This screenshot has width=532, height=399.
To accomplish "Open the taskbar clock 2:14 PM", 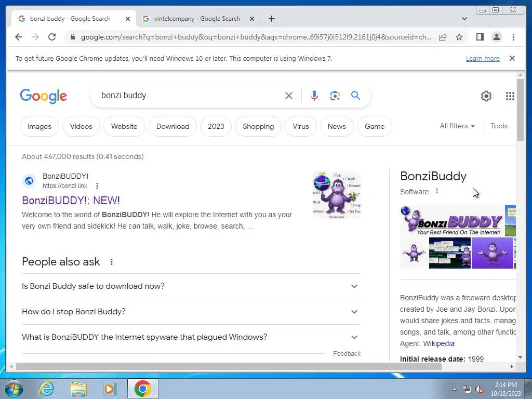I will 505,389.
